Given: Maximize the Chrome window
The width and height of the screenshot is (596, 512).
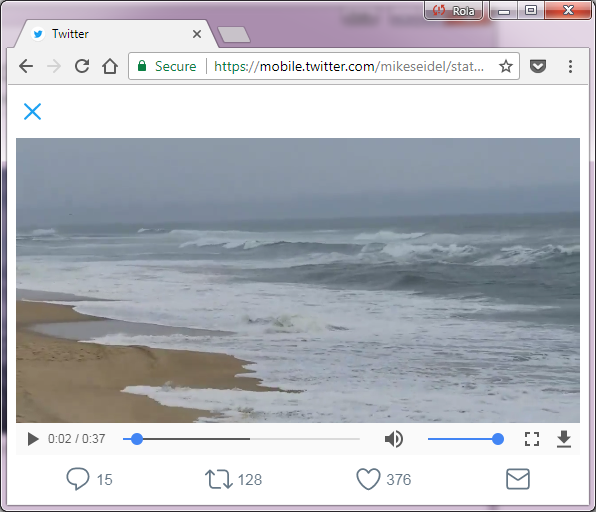Looking at the screenshot, I should pos(531,10).
